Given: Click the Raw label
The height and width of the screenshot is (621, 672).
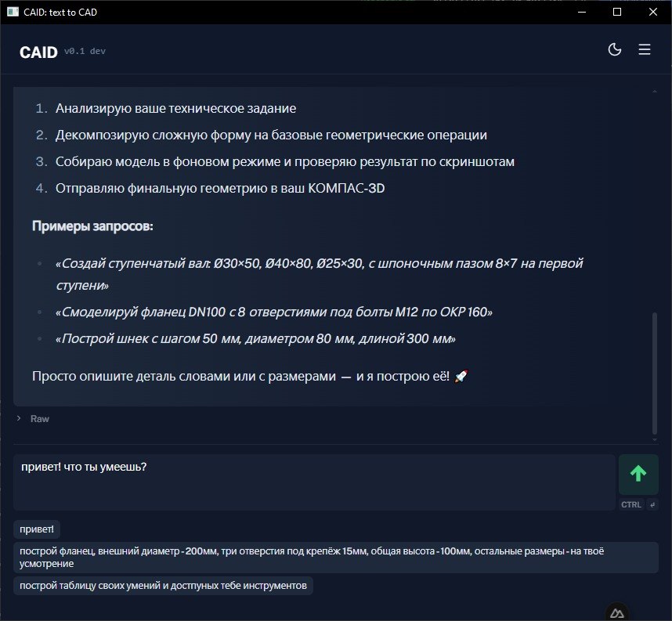Looking at the screenshot, I should pyautogui.click(x=40, y=419).
